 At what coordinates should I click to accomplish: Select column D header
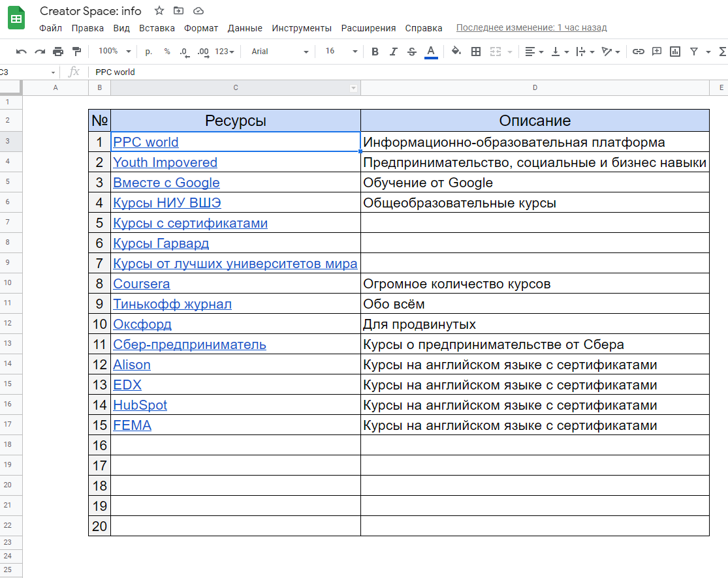[535, 87]
